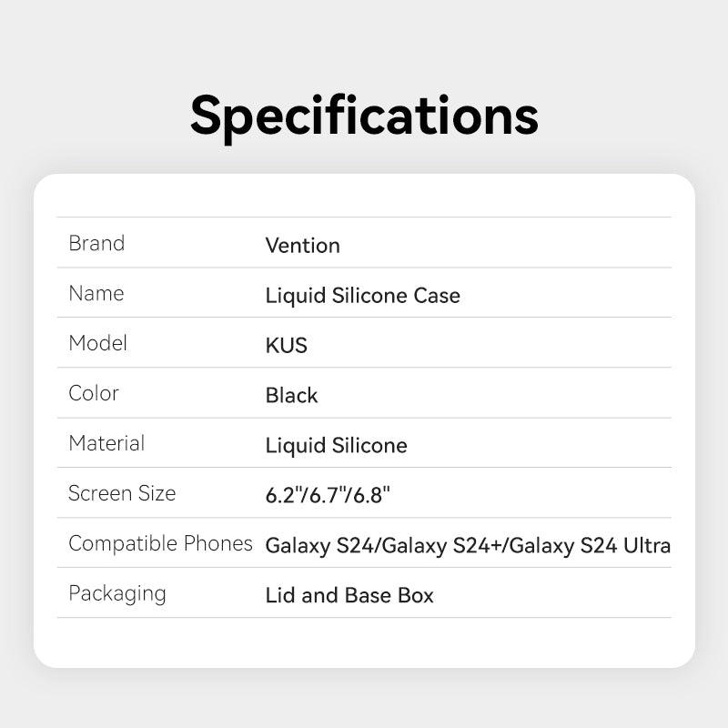
Task: Select the Packaging row label
Action: tap(116, 594)
